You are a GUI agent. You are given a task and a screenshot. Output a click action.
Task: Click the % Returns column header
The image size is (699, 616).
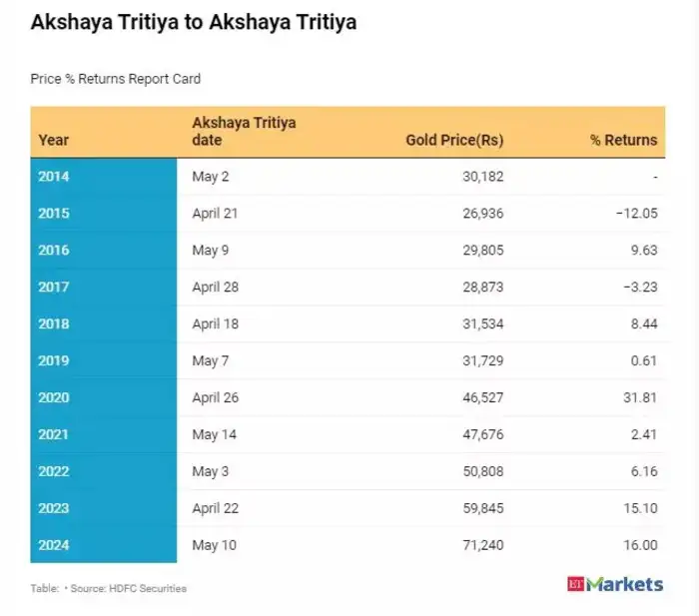[x=623, y=140]
